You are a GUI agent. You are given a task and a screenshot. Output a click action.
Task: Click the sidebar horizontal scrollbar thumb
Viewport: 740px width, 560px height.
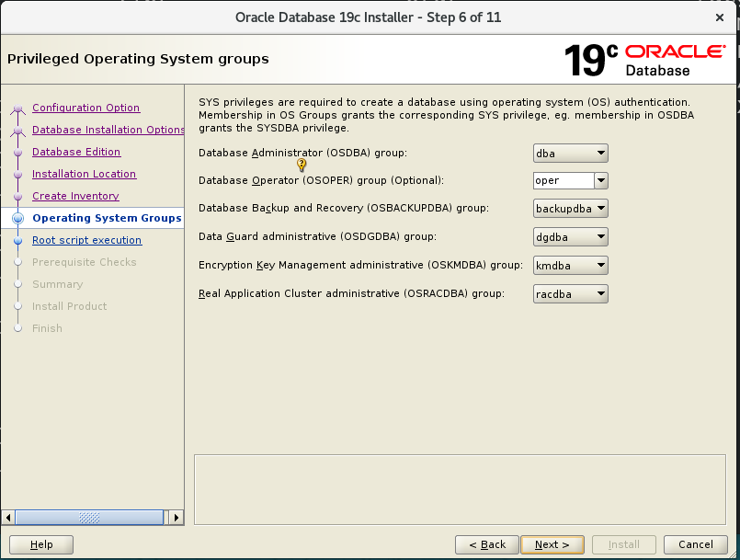[x=89, y=518]
